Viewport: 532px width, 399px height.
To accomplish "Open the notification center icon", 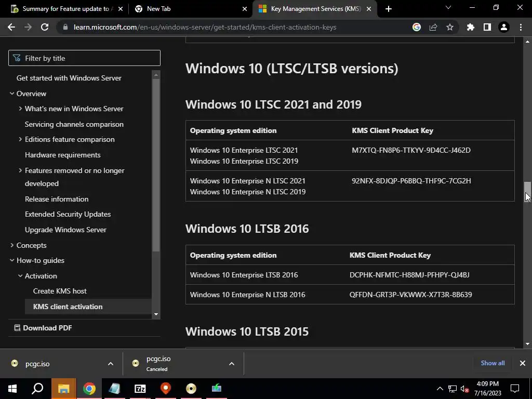I will pos(515,389).
